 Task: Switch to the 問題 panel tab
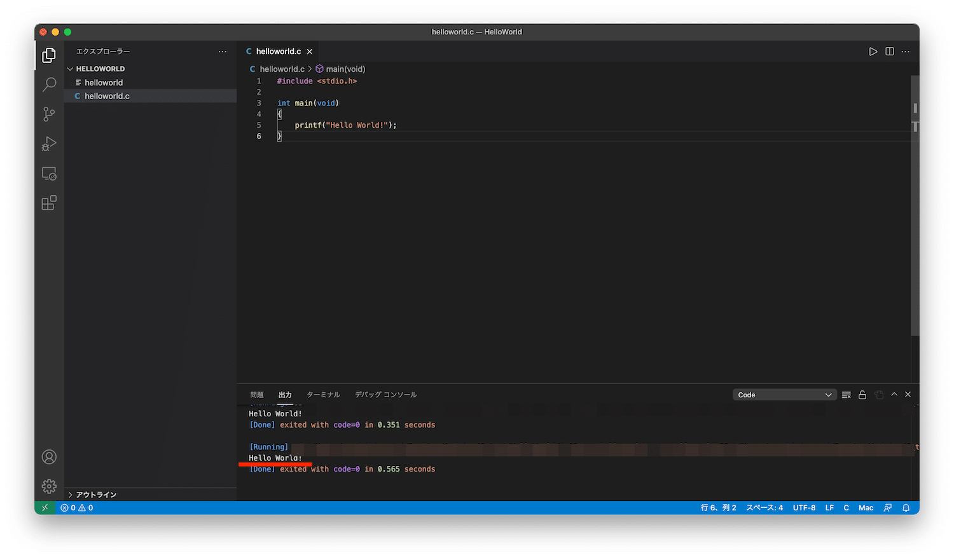coord(257,395)
